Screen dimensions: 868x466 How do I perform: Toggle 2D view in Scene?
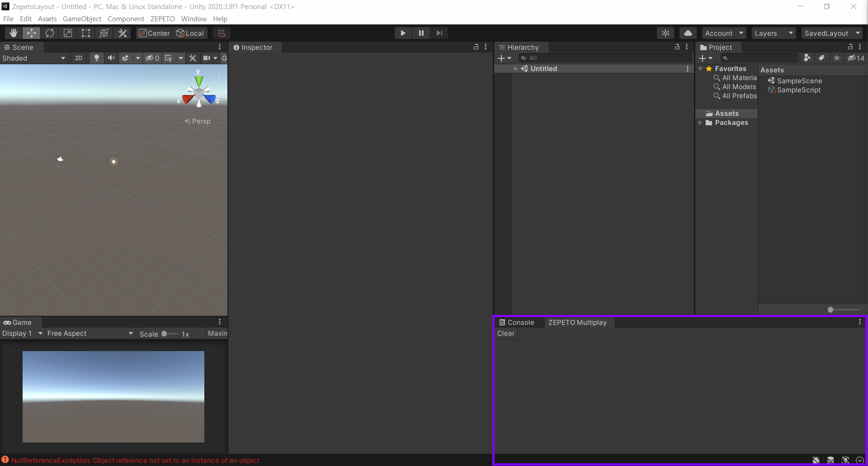pos(79,58)
